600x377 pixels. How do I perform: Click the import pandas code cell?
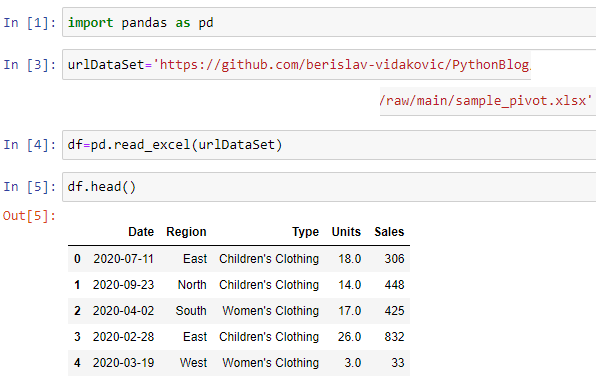pos(329,22)
